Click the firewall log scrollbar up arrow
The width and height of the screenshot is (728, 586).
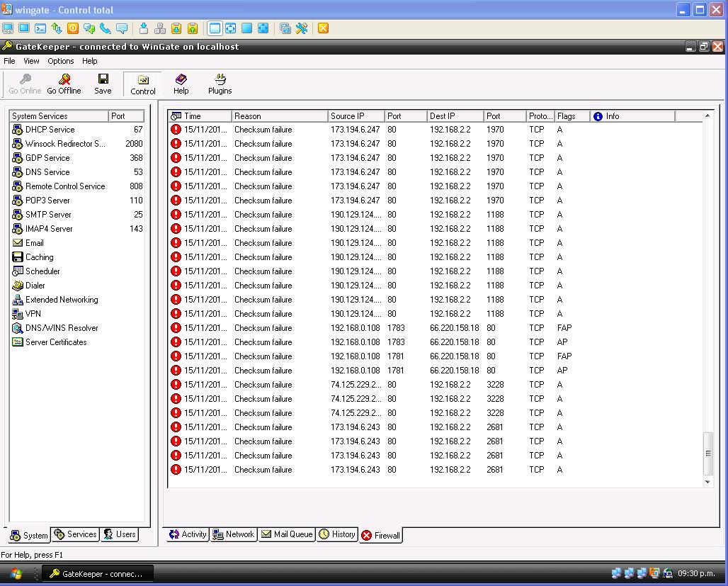(707, 115)
